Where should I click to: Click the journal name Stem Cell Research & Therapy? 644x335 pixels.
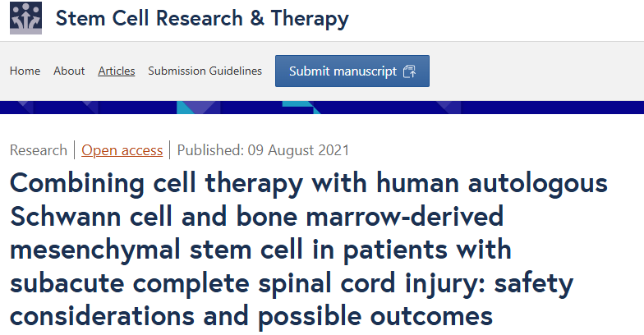(202, 18)
